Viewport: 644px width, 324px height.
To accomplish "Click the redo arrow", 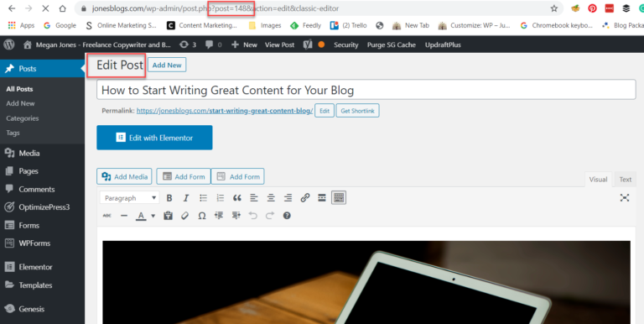I will point(270,216).
